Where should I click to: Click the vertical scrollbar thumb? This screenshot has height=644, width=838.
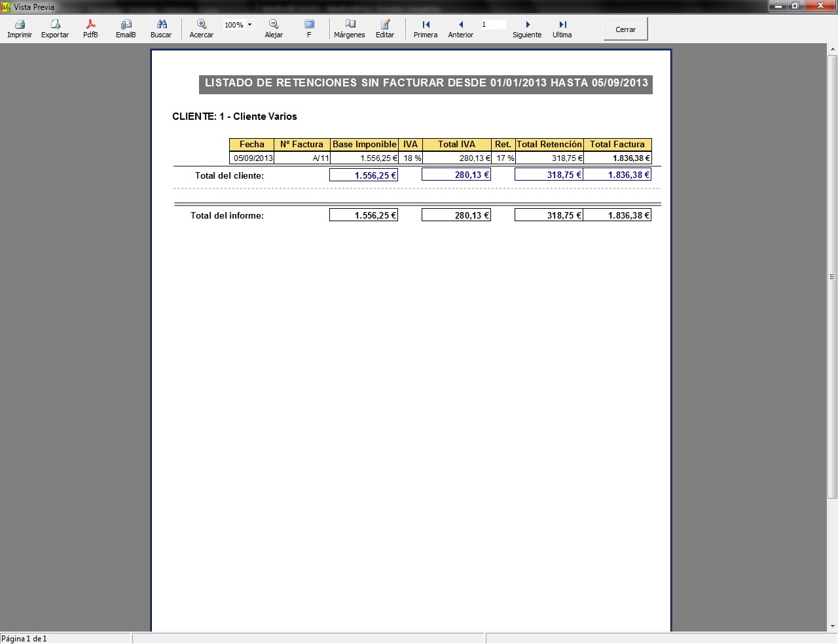pos(833,276)
